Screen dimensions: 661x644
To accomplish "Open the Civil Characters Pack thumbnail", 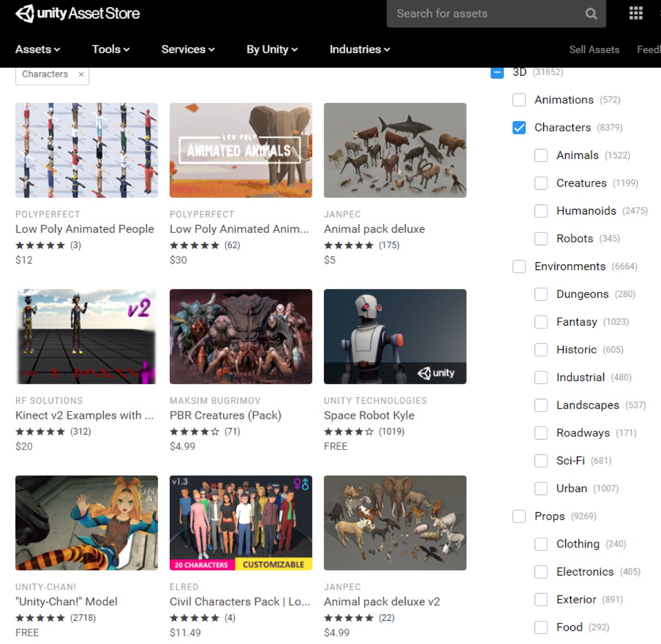I will [241, 523].
